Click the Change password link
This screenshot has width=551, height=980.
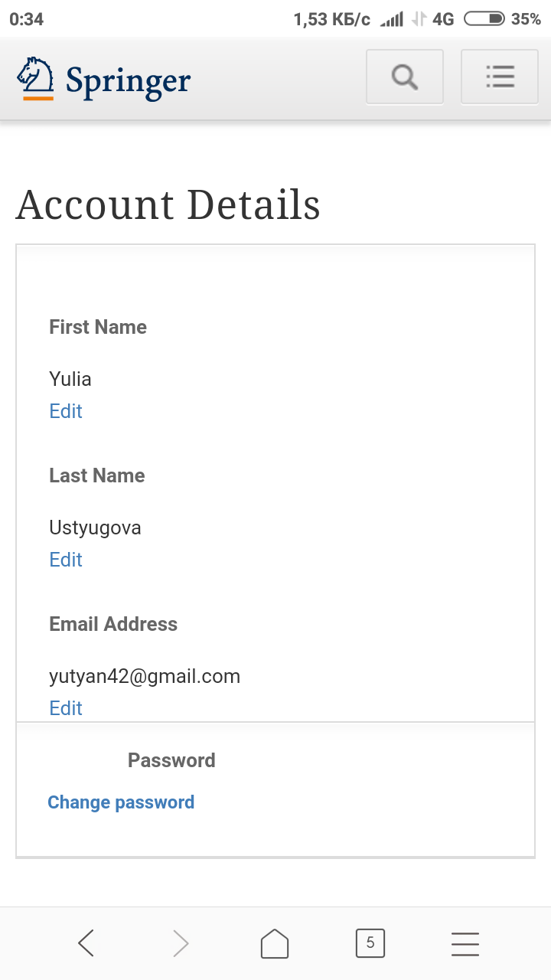click(121, 802)
